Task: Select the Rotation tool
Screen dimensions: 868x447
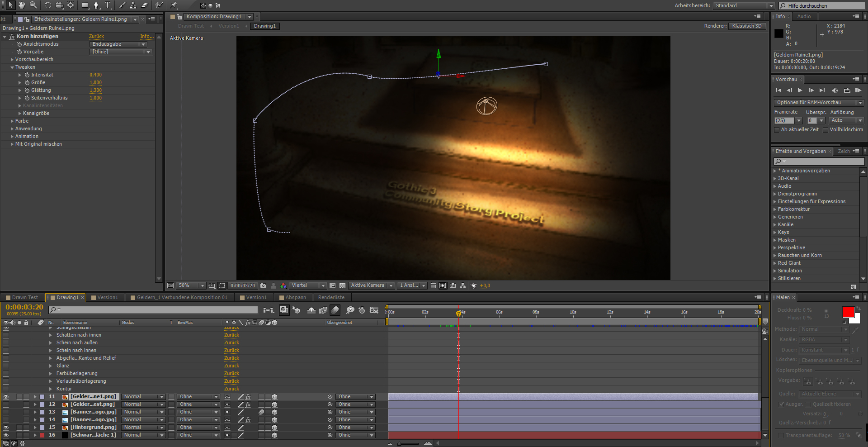Action: coord(47,5)
